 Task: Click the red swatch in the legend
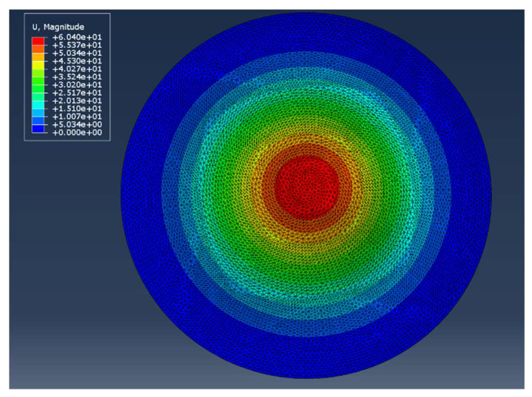click(x=38, y=41)
